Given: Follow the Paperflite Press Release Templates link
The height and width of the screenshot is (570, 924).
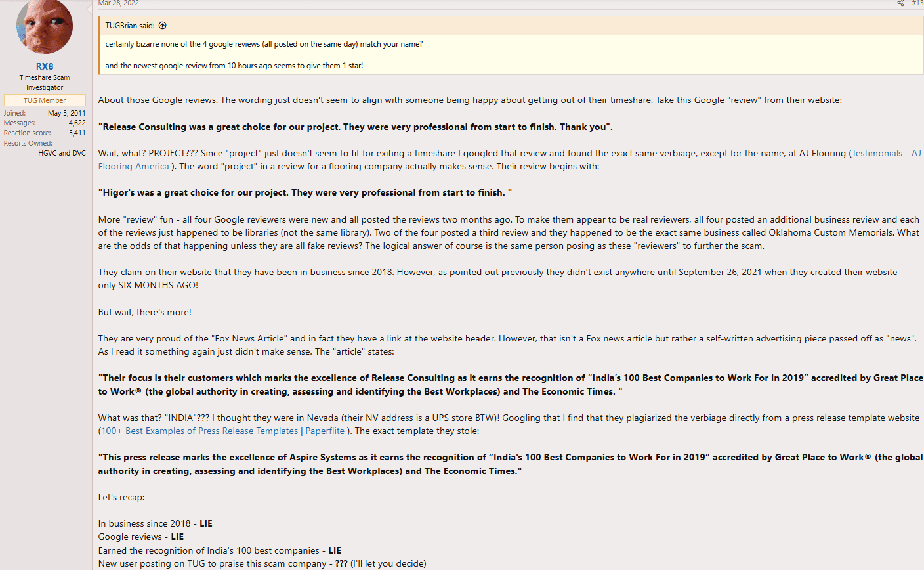Looking at the screenshot, I should [223, 431].
